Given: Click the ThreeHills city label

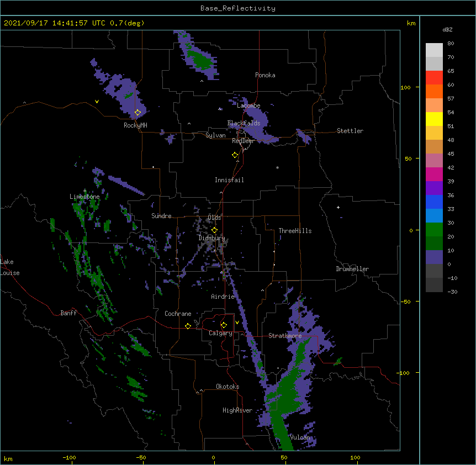Looking at the screenshot, I should click(x=295, y=231).
